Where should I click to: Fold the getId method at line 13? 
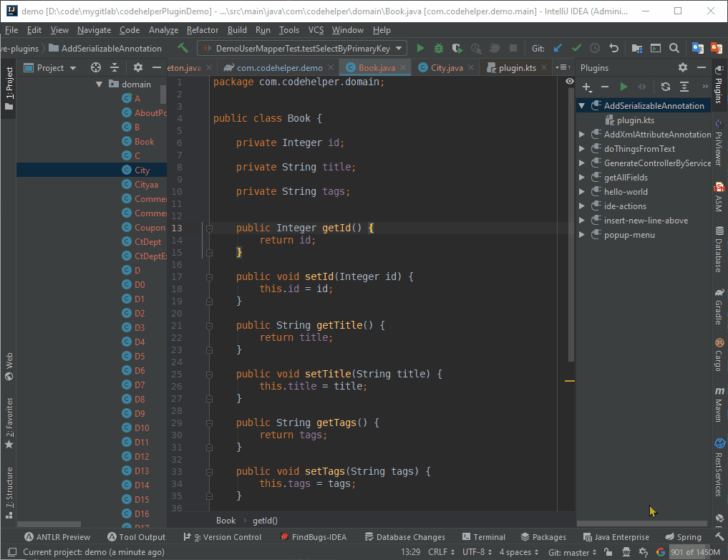tap(210, 228)
